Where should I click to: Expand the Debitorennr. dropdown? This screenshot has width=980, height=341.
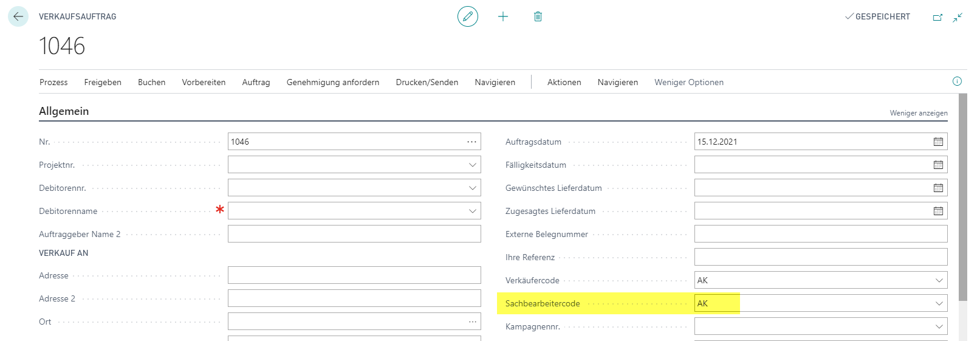coord(472,188)
